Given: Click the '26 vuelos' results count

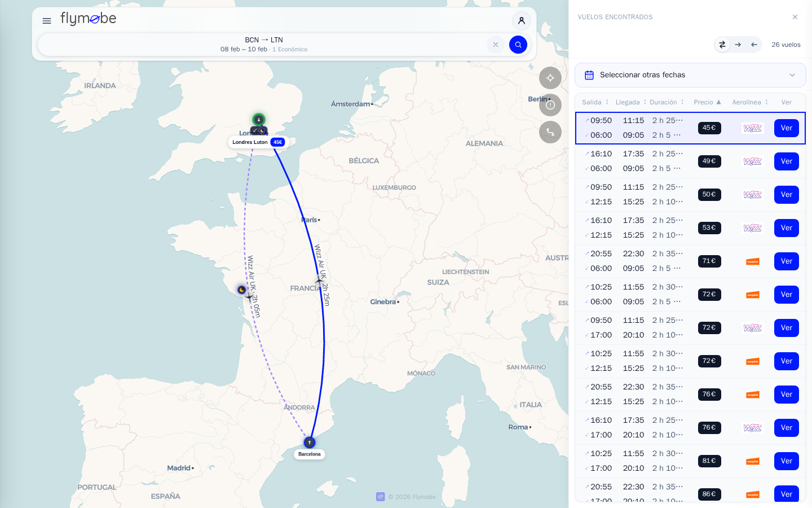Looking at the screenshot, I should [786, 45].
